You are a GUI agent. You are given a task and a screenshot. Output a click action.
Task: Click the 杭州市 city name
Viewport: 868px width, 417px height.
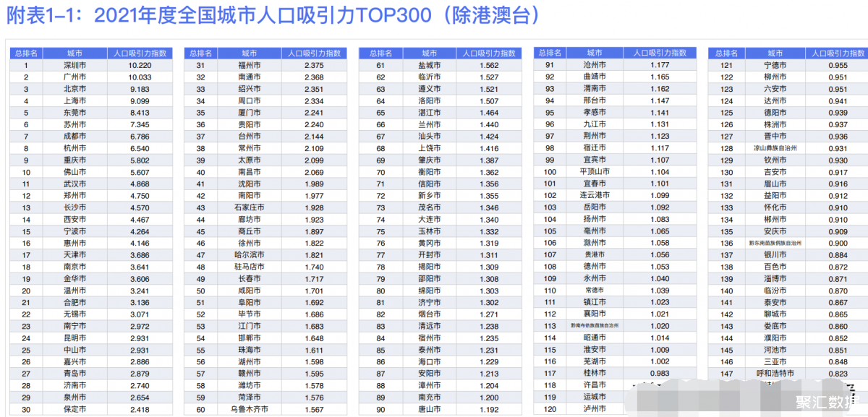75,148
